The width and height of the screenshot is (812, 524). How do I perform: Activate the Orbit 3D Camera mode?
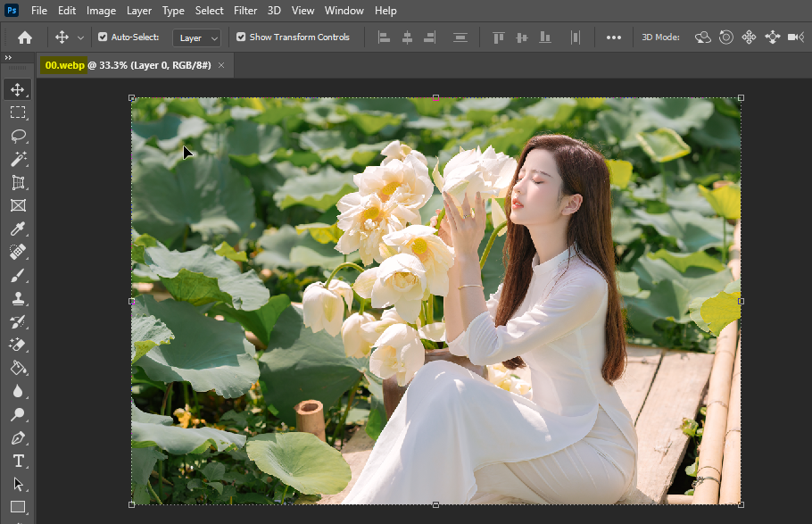pyautogui.click(x=703, y=37)
